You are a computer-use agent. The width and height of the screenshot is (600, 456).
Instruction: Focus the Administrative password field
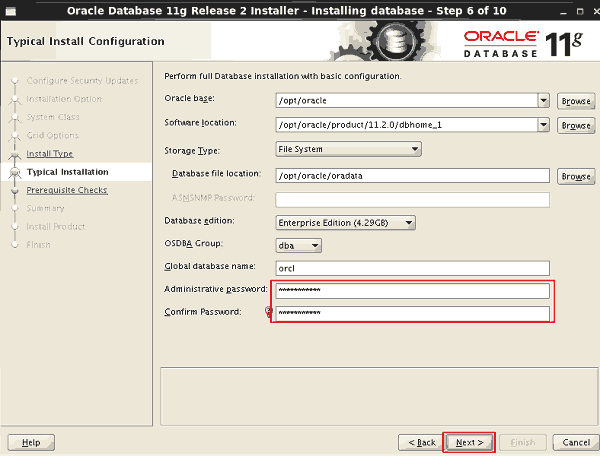412,291
